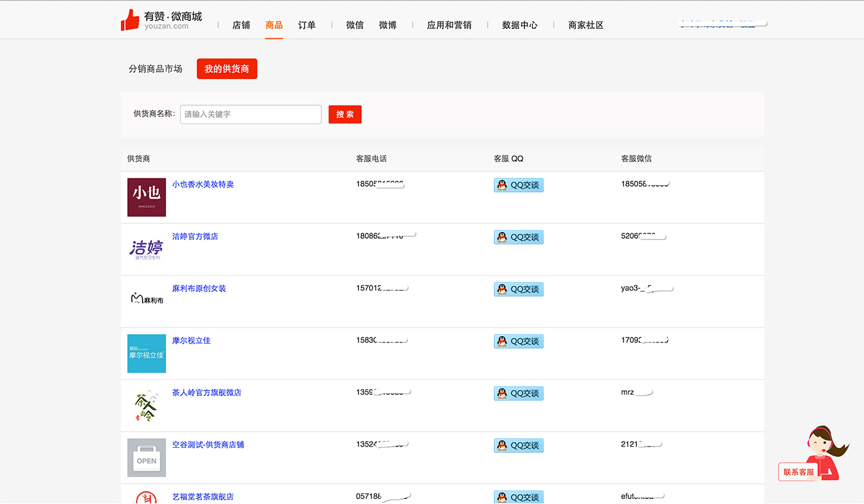This screenshot has height=504, width=864.
Task: Click the 客服微信 column header
Action: pyautogui.click(x=636, y=159)
